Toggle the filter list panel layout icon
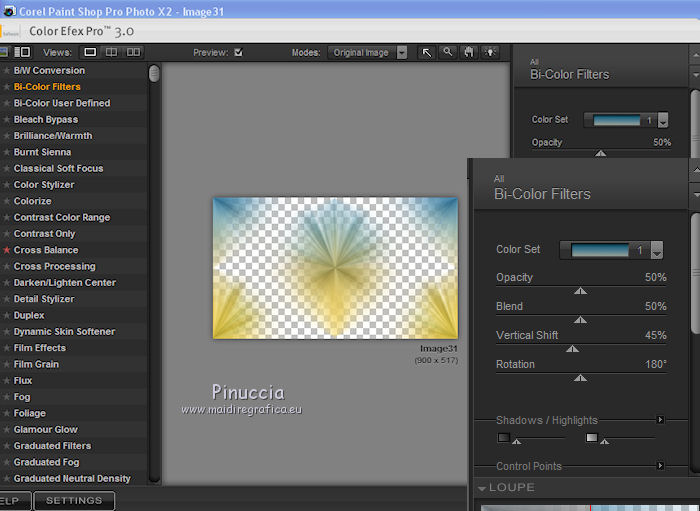This screenshot has height=511, width=700. [x=20, y=52]
